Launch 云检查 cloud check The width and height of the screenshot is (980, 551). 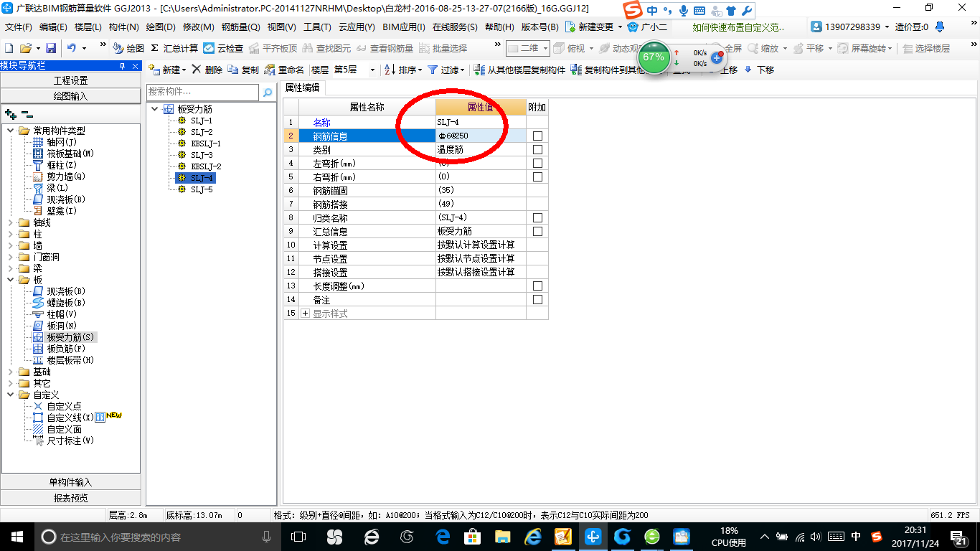pos(223,48)
